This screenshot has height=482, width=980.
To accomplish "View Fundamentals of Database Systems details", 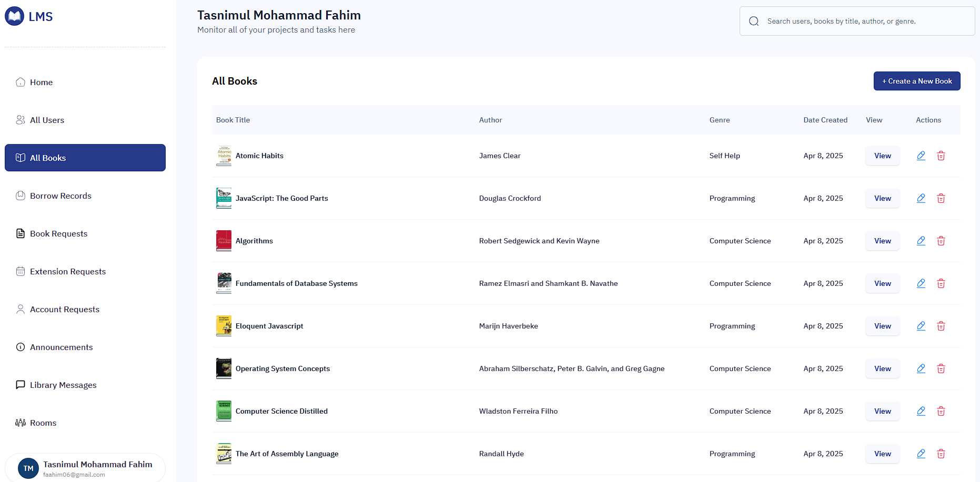I will click(x=883, y=283).
